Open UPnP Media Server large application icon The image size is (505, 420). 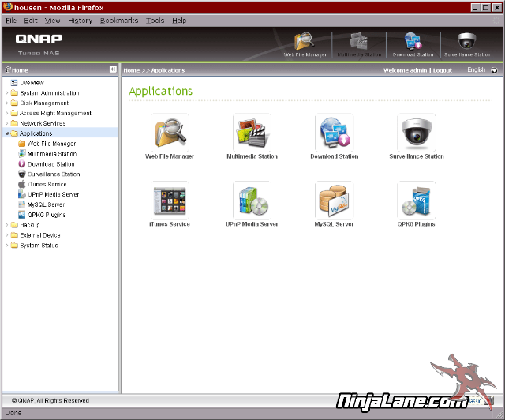click(x=252, y=201)
